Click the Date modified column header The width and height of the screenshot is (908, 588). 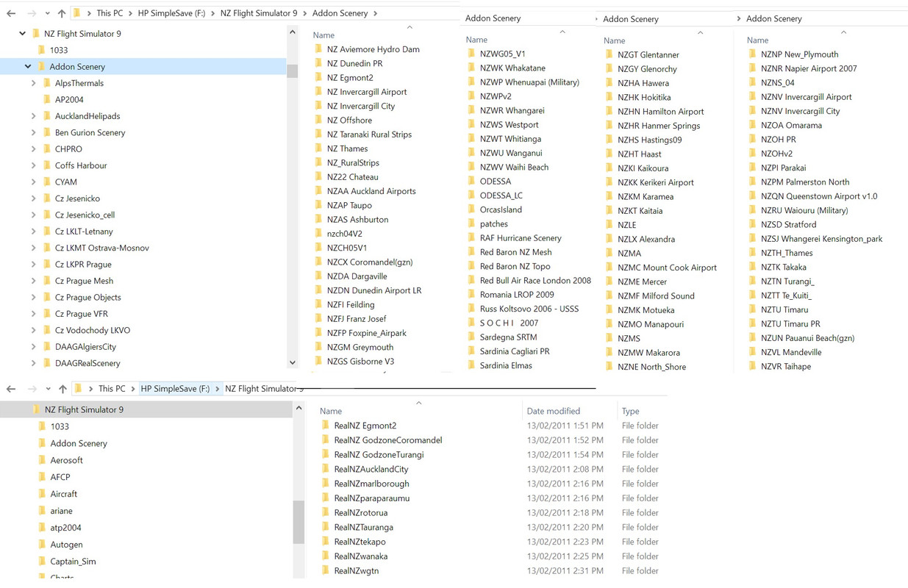click(554, 411)
